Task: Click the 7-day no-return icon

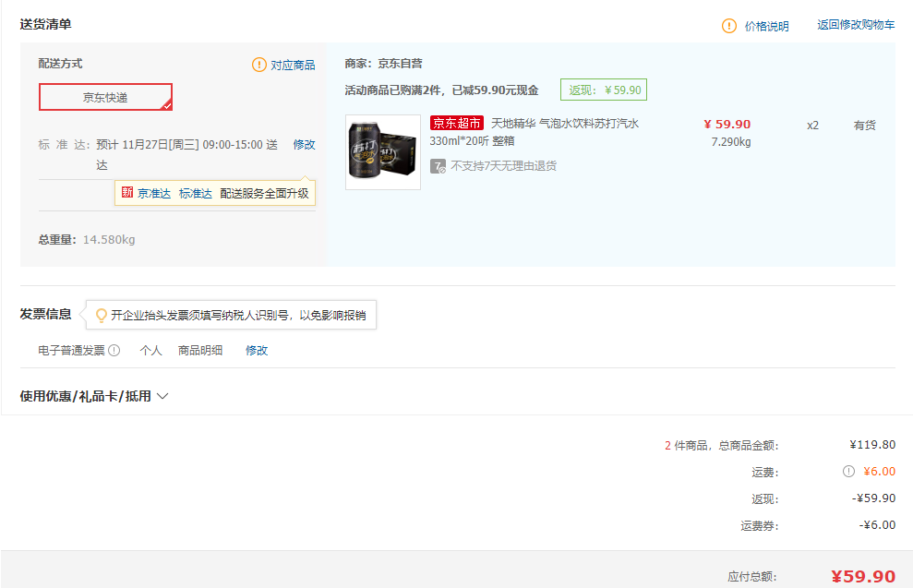Action: click(438, 166)
